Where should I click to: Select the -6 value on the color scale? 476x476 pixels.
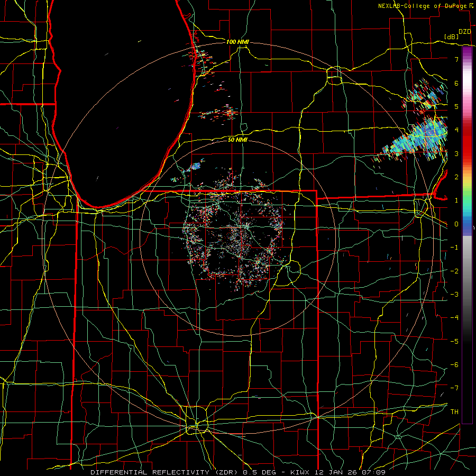pos(454,365)
